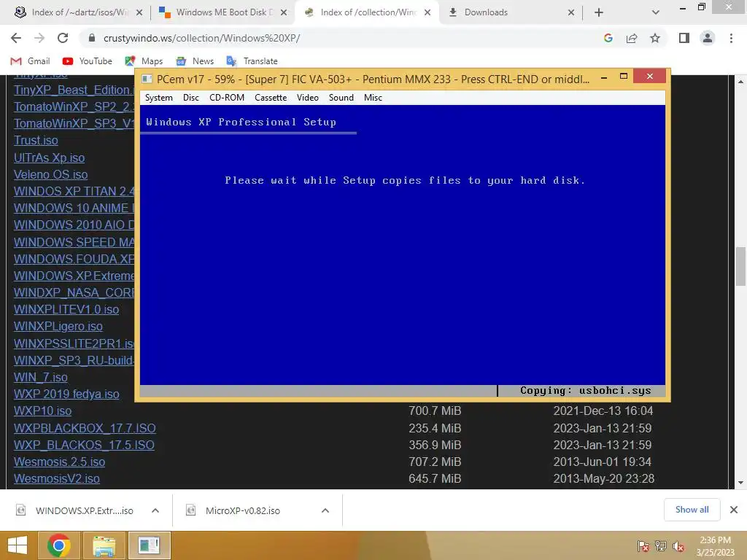The height and width of the screenshot is (560, 747).
Task: View site info padlock icon
Action: click(92, 38)
